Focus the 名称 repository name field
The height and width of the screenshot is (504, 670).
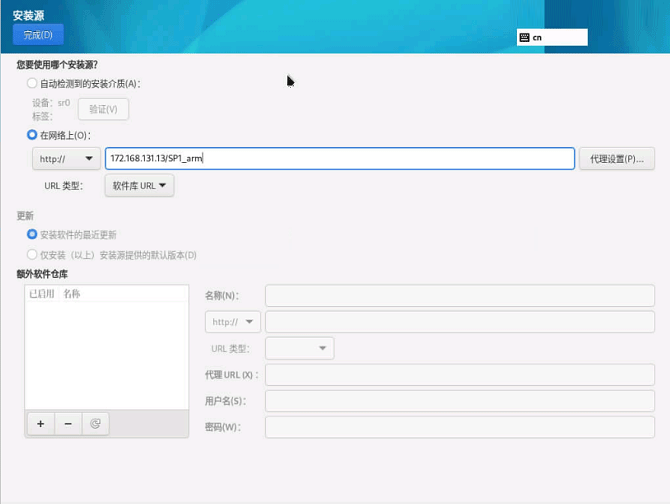459,295
